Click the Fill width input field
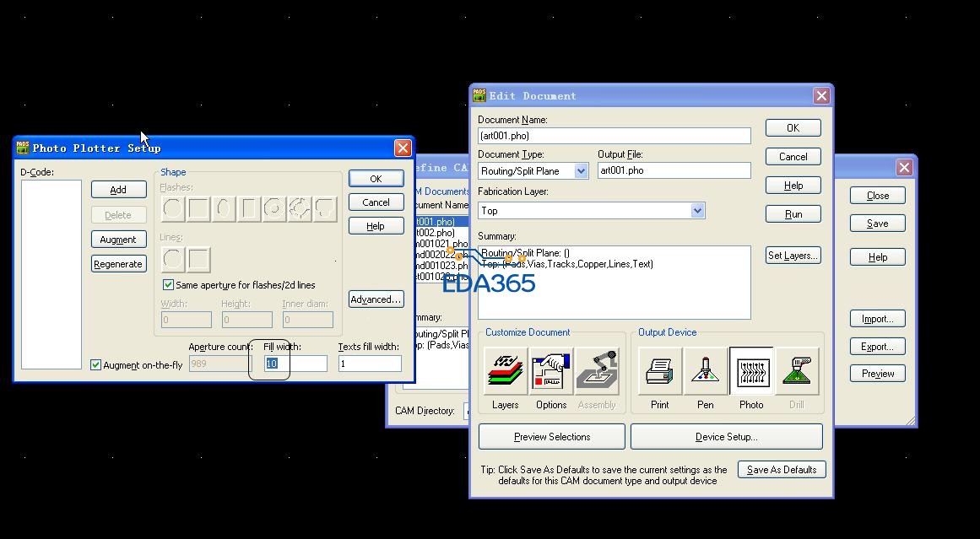980x539 pixels. coord(295,364)
